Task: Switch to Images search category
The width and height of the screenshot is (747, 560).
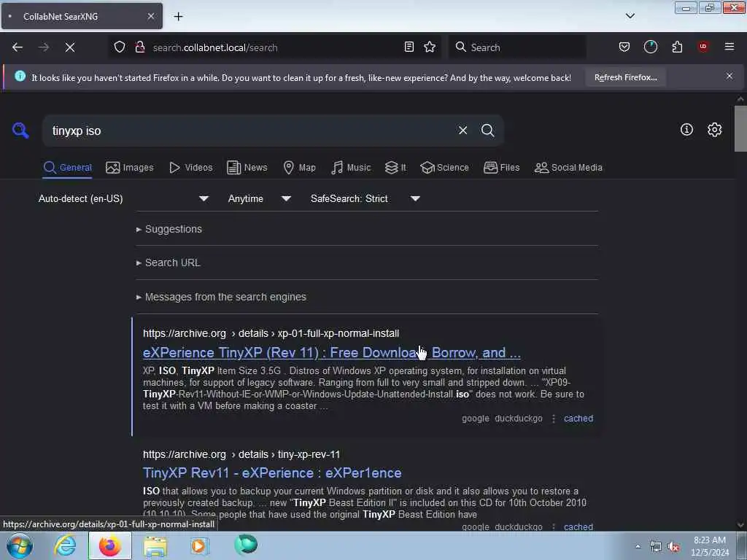Action: (130, 168)
